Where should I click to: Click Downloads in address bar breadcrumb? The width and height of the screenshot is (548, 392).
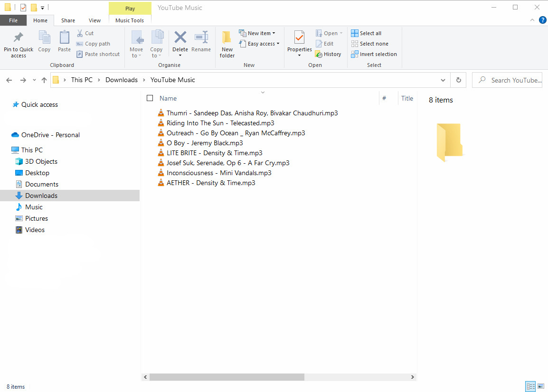[122, 80]
